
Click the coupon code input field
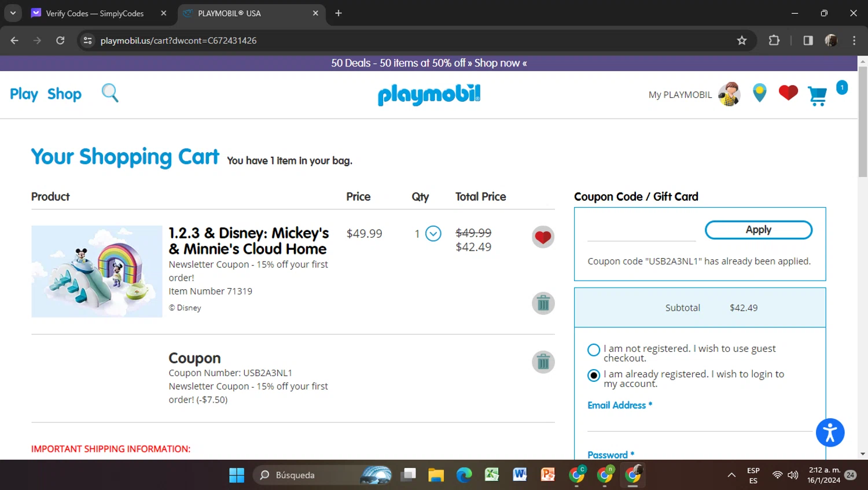642,231
